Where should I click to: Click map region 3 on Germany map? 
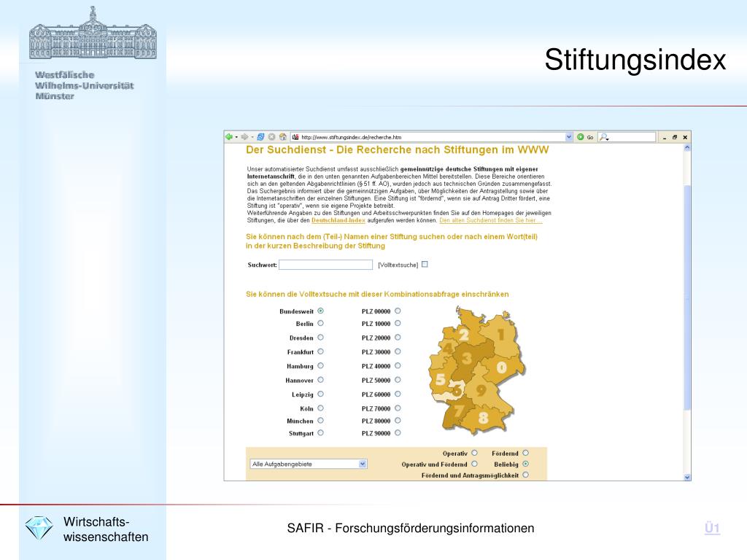pos(467,358)
